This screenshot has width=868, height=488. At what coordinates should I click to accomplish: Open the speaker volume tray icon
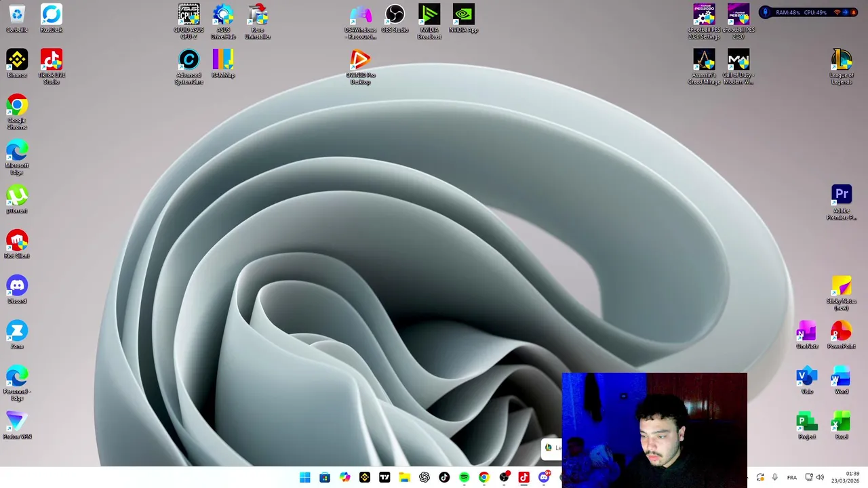click(821, 478)
